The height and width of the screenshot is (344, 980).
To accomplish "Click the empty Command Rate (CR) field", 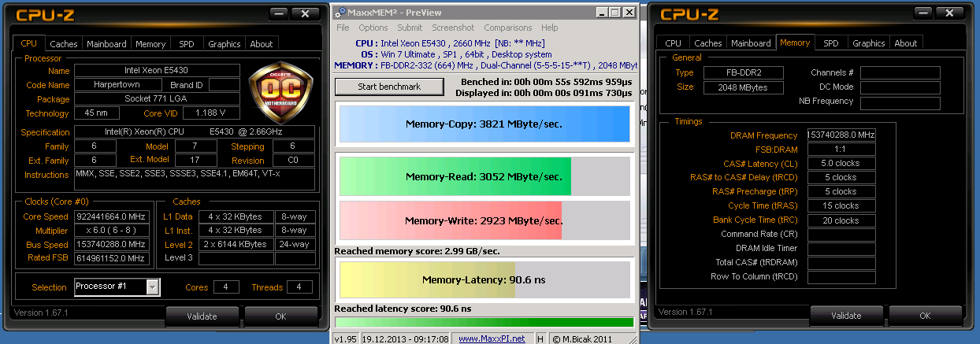I will point(841,235).
